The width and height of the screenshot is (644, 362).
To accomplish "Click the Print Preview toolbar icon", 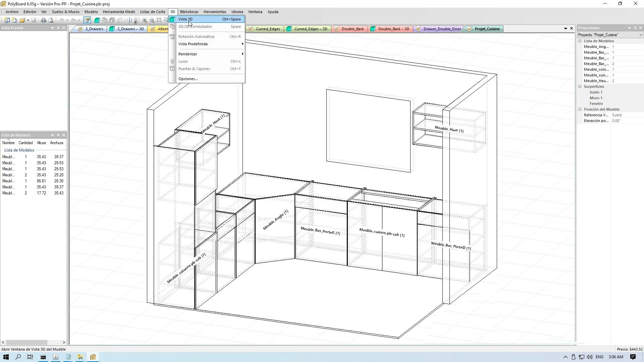I will 51,20.
